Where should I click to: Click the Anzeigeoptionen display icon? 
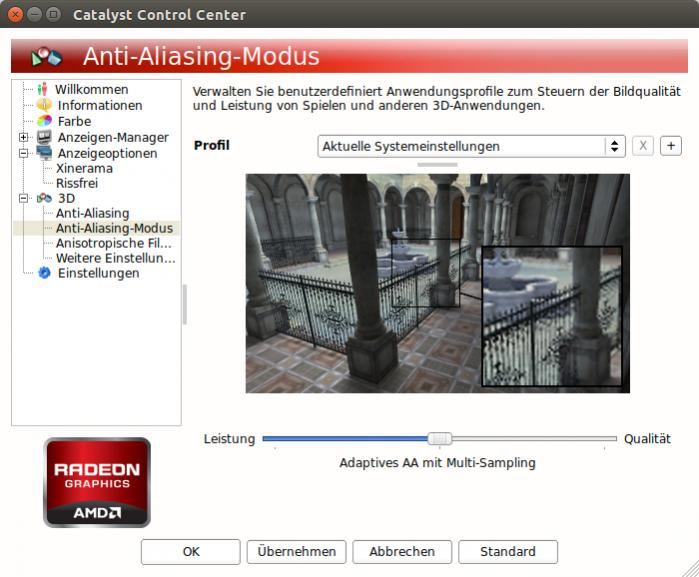(44, 153)
